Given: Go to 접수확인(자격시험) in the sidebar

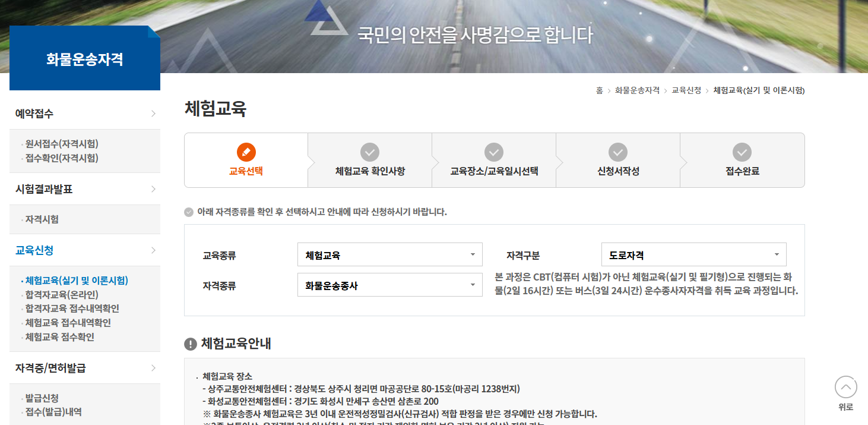Looking at the screenshot, I should [61, 158].
